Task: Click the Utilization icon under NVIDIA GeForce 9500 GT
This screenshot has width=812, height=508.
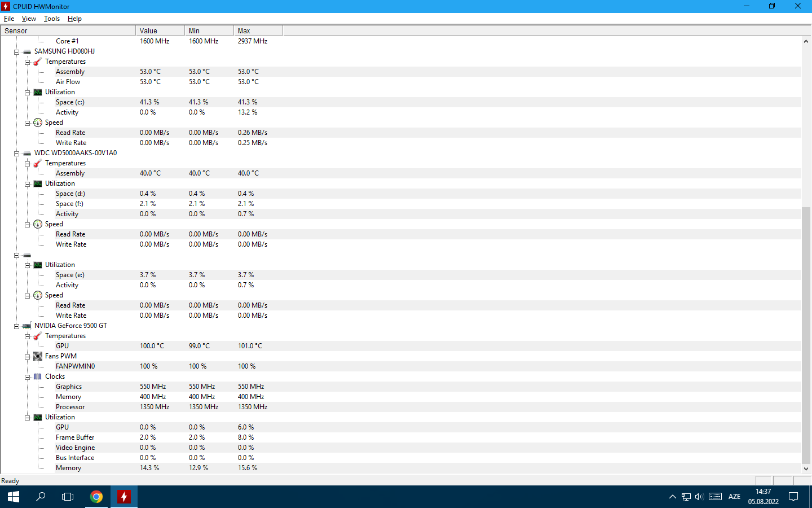Action: (x=38, y=417)
